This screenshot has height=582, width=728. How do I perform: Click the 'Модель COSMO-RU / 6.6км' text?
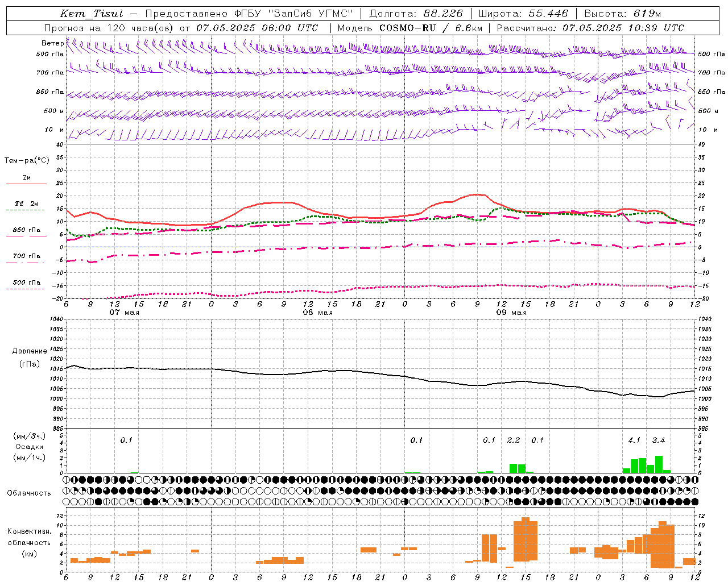410,28
